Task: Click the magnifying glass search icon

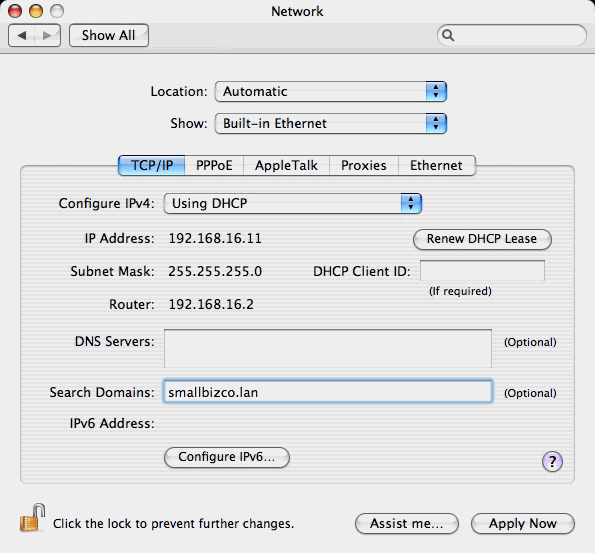Action: (x=448, y=35)
